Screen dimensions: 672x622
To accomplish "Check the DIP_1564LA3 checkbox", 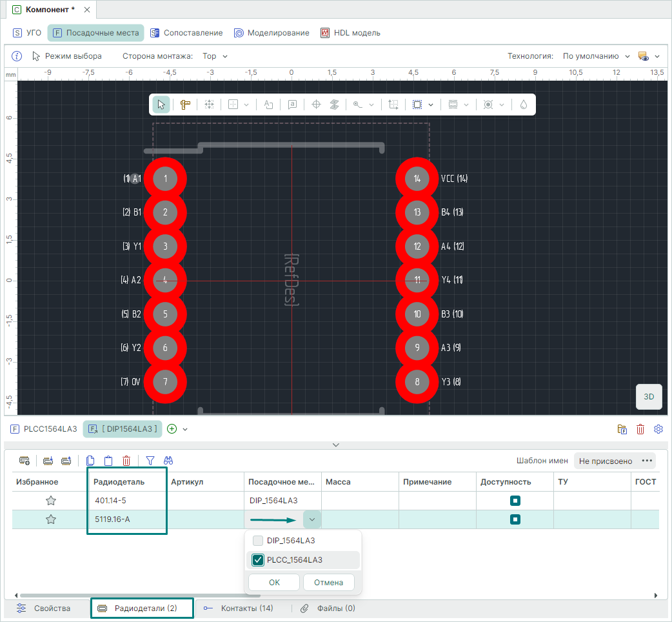I will pos(258,541).
